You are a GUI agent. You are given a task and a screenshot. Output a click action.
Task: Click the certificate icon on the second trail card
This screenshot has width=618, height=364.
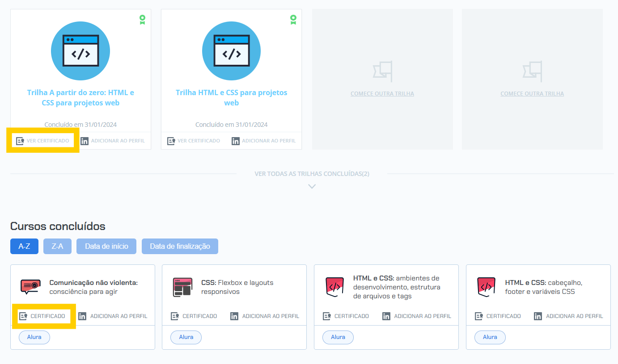(x=171, y=141)
